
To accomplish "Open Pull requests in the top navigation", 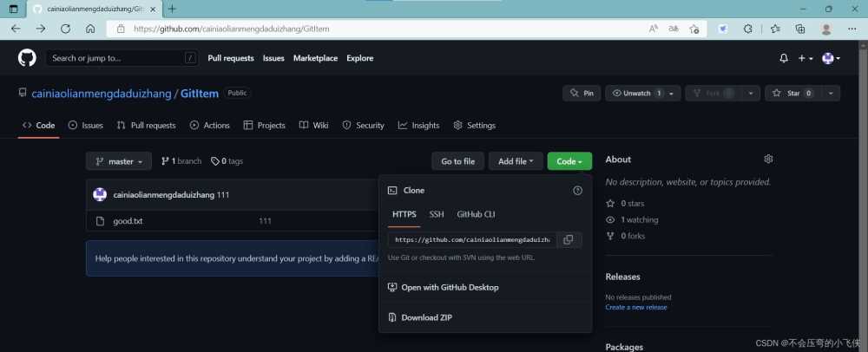I will click(231, 58).
